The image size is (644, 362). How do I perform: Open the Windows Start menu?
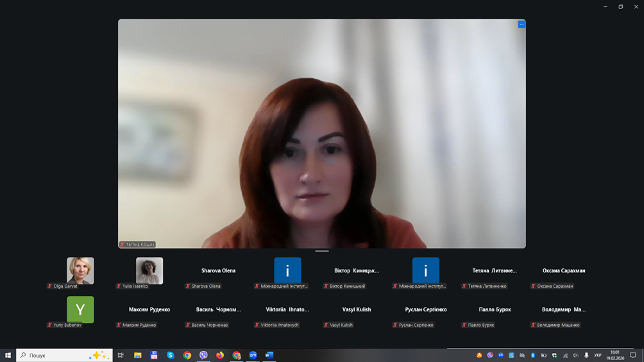8,355
